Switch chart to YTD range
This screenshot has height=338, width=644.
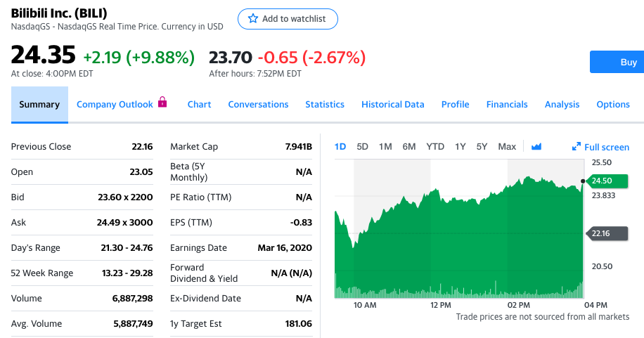click(x=435, y=147)
